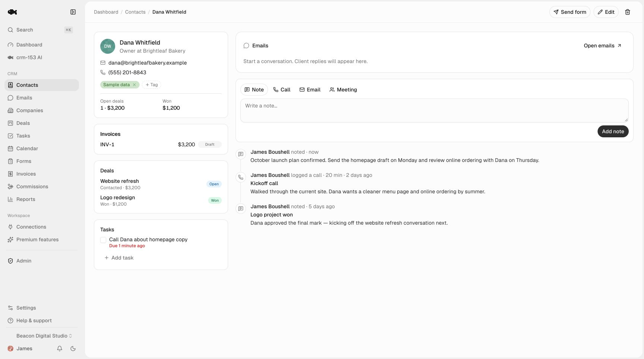Remove the Sample data tag

[x=135, y=85]
